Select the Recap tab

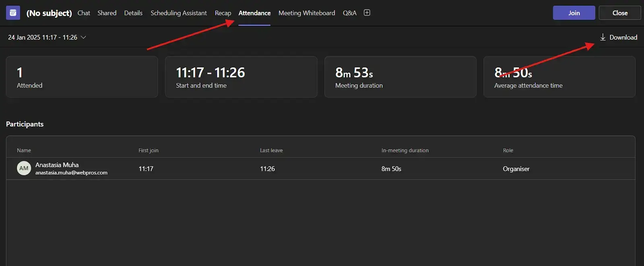click(x=223, y=13)
